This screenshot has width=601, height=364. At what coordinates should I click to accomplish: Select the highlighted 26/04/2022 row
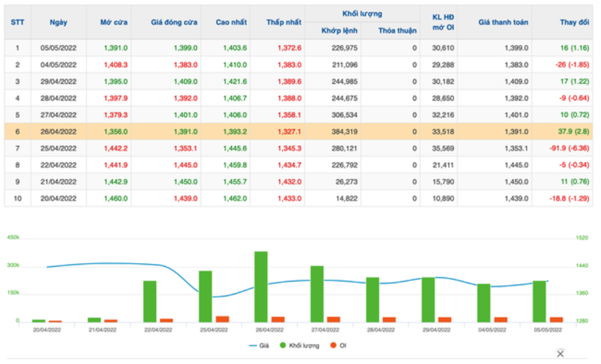(x=297, y=131)
